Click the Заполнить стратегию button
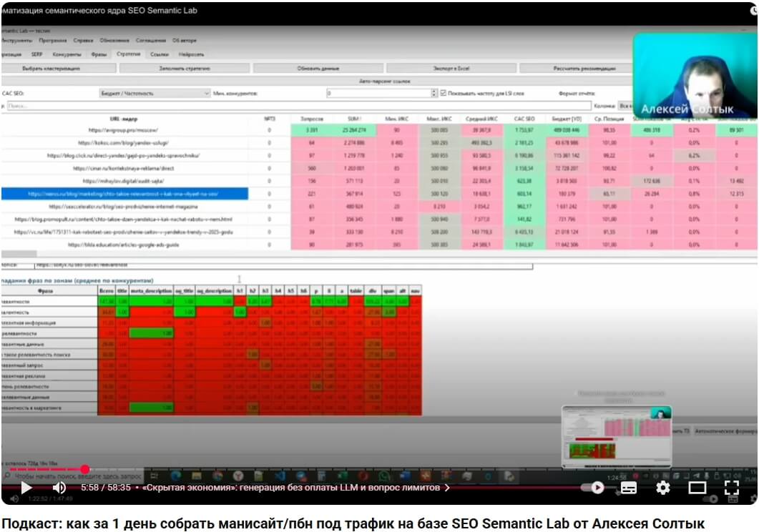Image resolution: width=759 pixels, height=532 pixels. tap(185, 69)
